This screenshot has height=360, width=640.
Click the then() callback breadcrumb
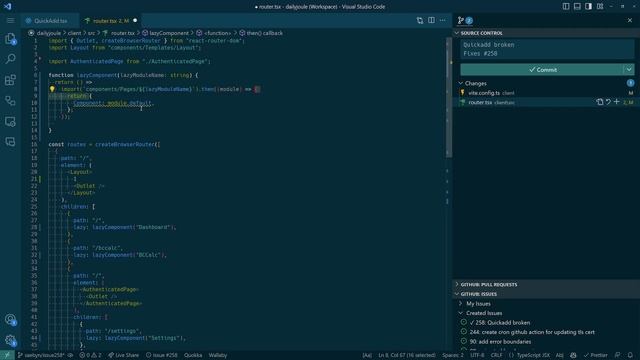tap(261, 33)
